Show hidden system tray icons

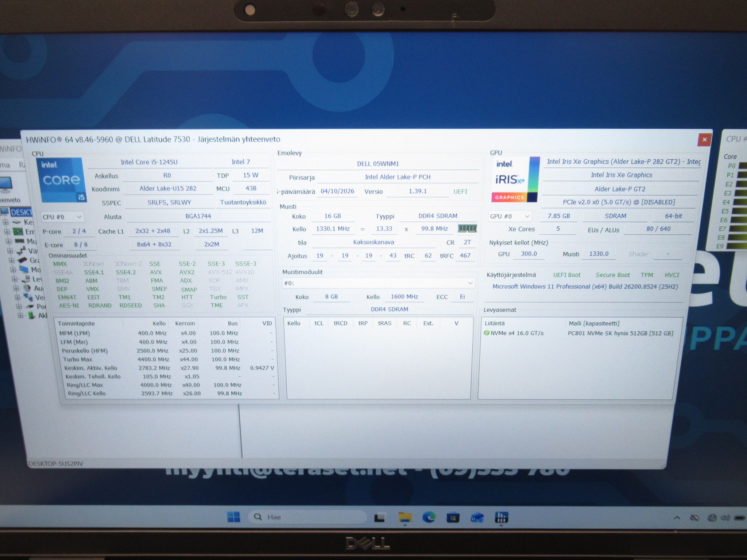point(677,518)
